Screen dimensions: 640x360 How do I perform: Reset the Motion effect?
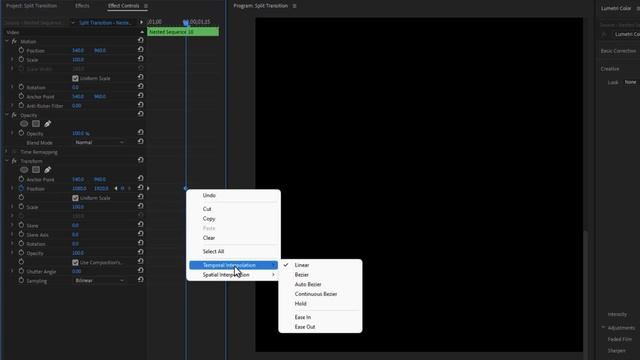[x=140, y=40]
